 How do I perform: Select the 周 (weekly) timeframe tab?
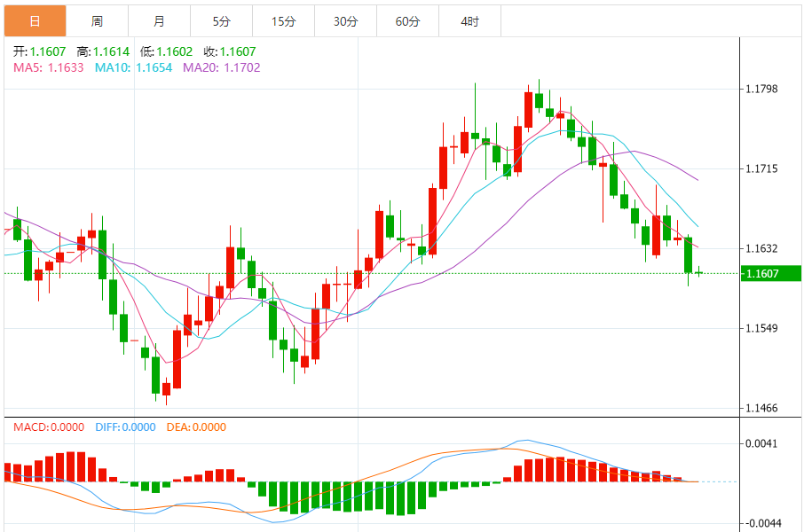coord(97,20)
